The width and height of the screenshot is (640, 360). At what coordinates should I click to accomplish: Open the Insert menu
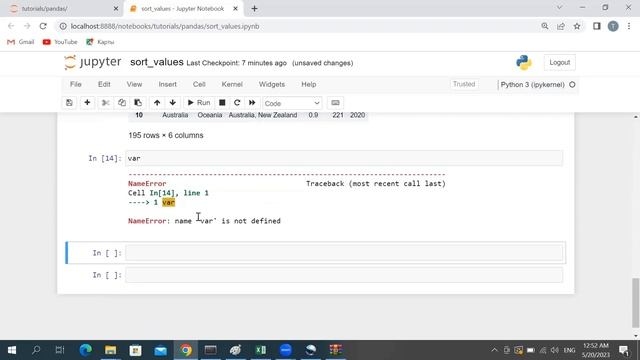pos(168,84)
